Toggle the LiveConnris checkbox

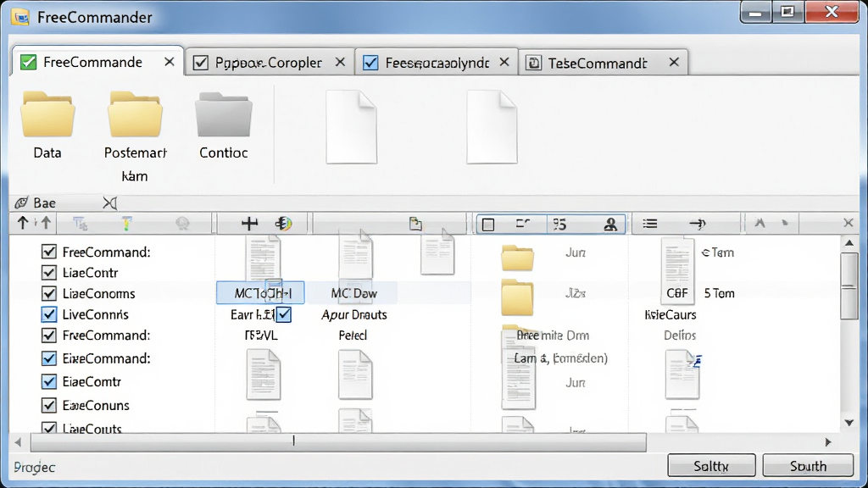tap(48, 314)
